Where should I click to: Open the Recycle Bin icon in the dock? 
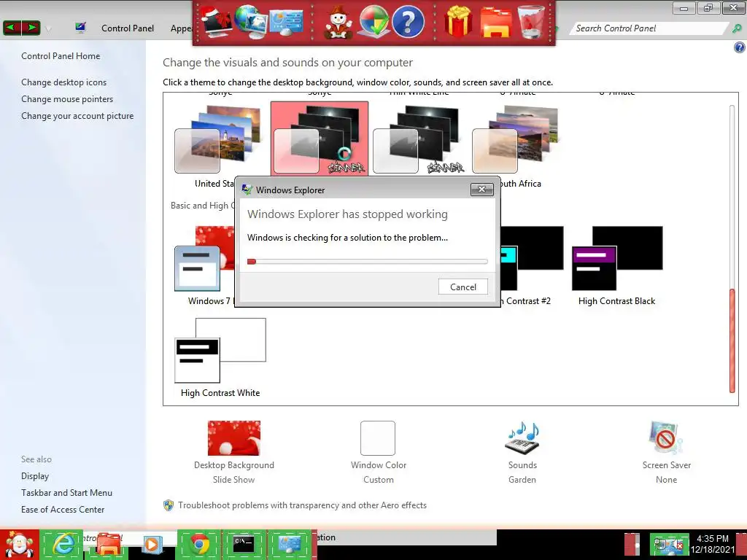tap(531, 21)
